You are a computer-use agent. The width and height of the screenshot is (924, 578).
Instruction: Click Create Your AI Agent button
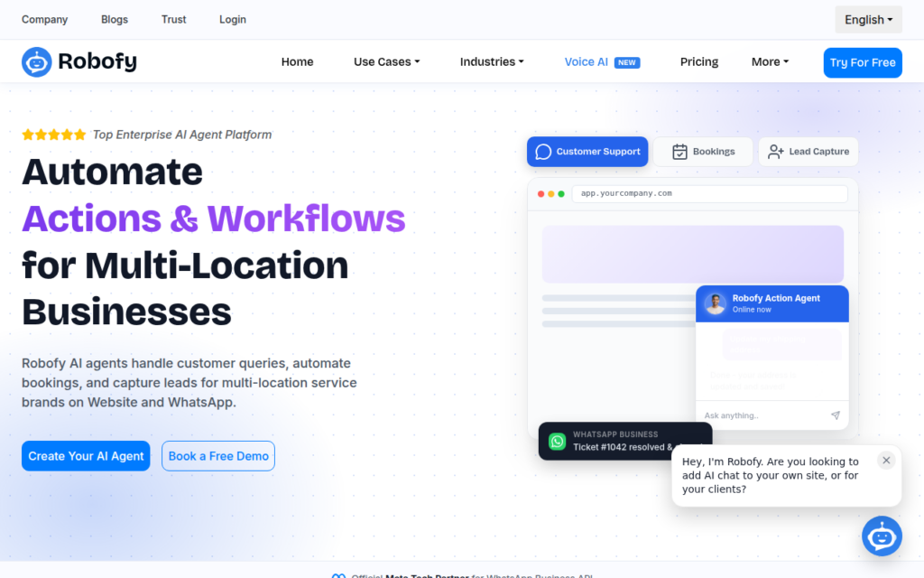[86, 456]
